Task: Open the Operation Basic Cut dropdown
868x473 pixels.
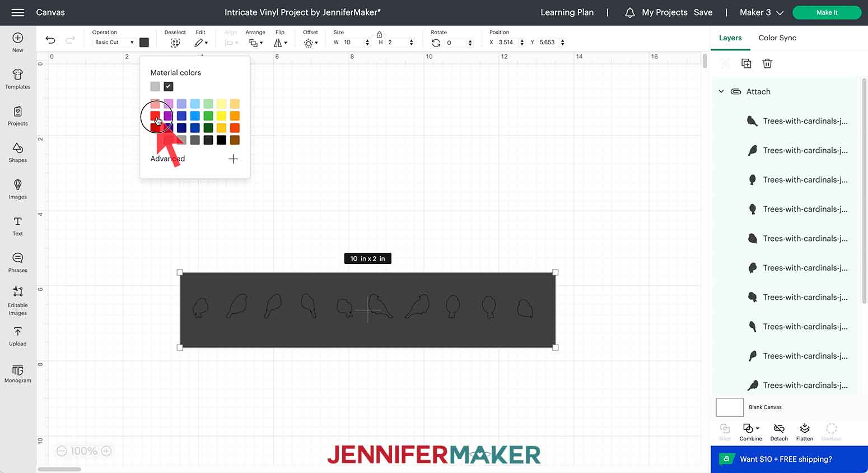Action: [x=114, y=43]
